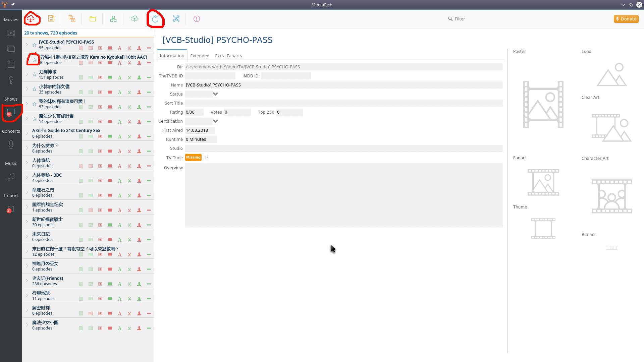This screenshot has height=362, width=644.
Task: Open Settings wrench and screwdriver icon
Action: coord(176,19)
